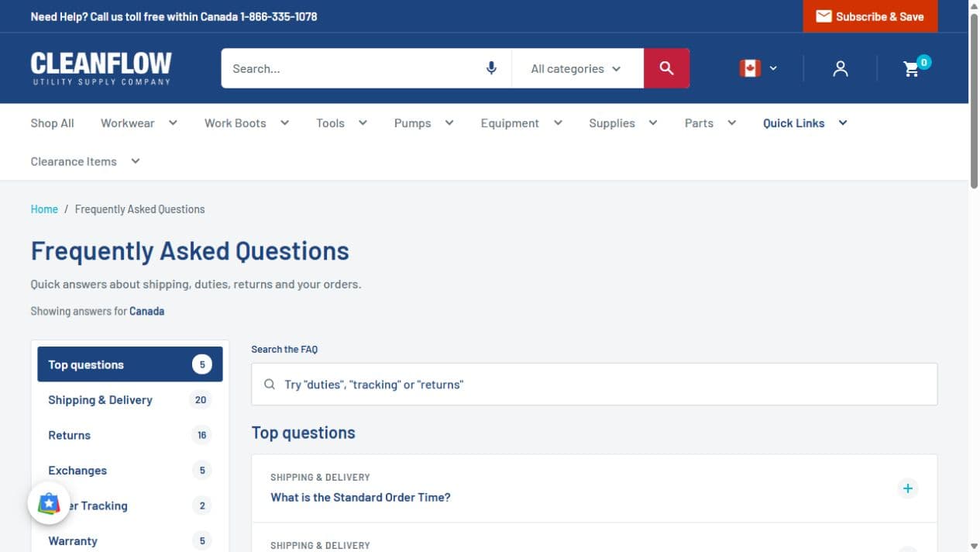Click the red search magnifier button
The width and height of the screenshot is (980, 552).
click(666, 68)
